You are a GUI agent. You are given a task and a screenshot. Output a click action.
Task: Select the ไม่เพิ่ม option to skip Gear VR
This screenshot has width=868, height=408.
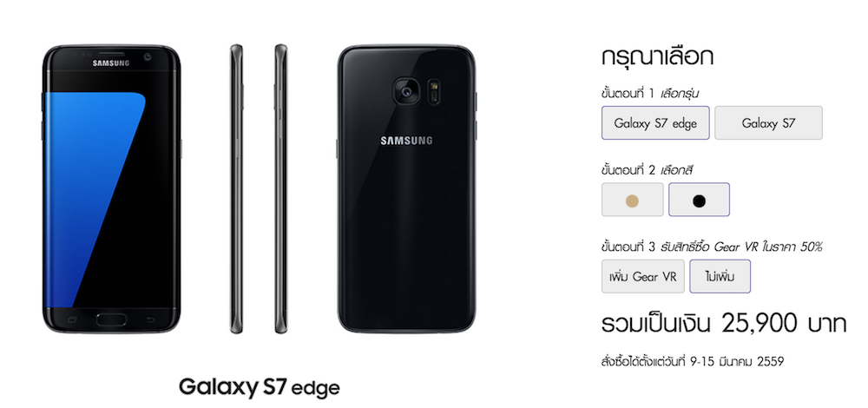coord(720,276)
